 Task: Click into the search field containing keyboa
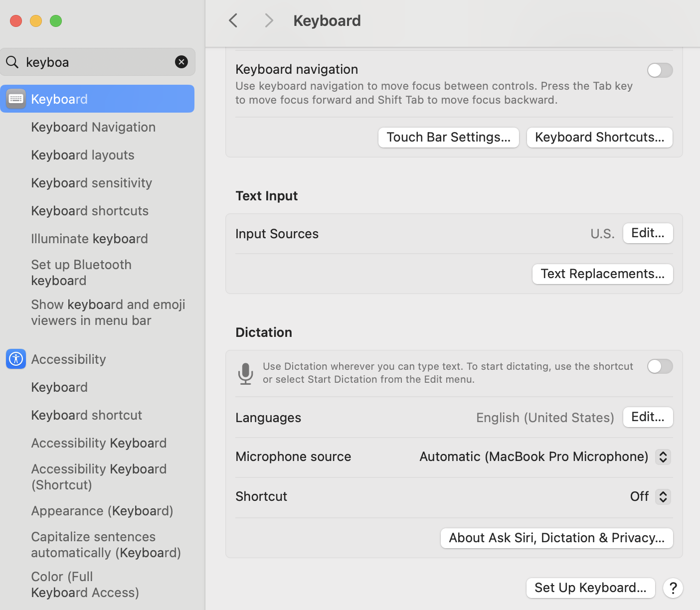pyautogui.click(x=98, y=62)
